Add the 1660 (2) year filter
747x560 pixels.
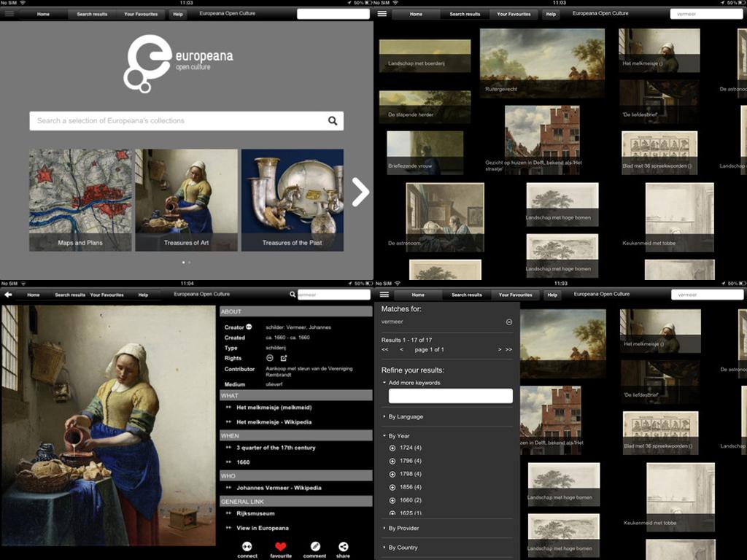pos(392,500)
